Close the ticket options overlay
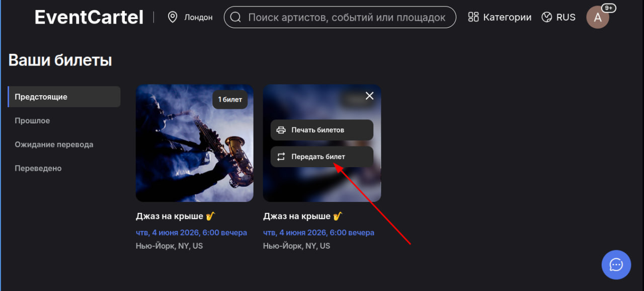The height and width of the screenshot is (291, 644). tap(369, 96)
